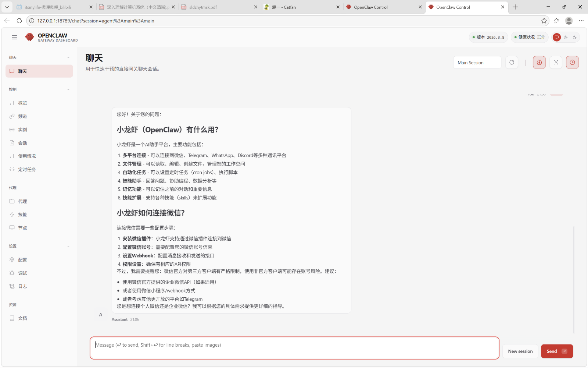Viewport: 588px width, 368px height.
Task: Open the 会话 sessions page
Action: [x=39, y=143]
